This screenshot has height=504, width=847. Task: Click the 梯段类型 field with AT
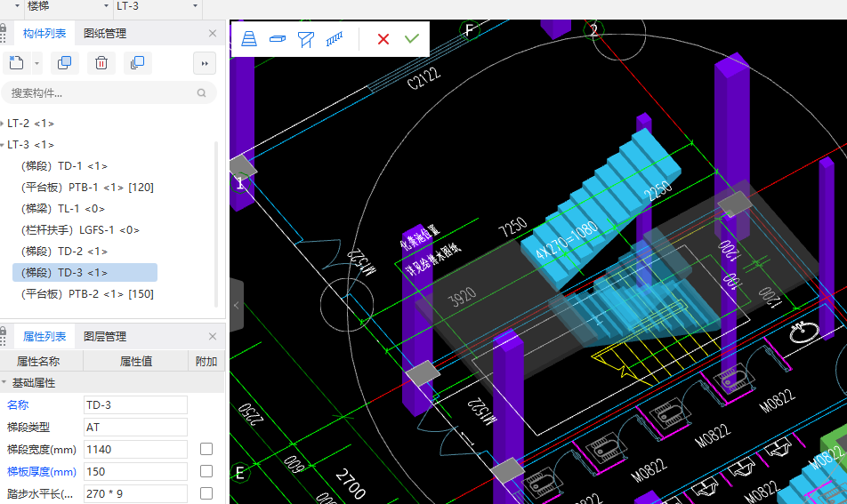[x=135, y=427]
